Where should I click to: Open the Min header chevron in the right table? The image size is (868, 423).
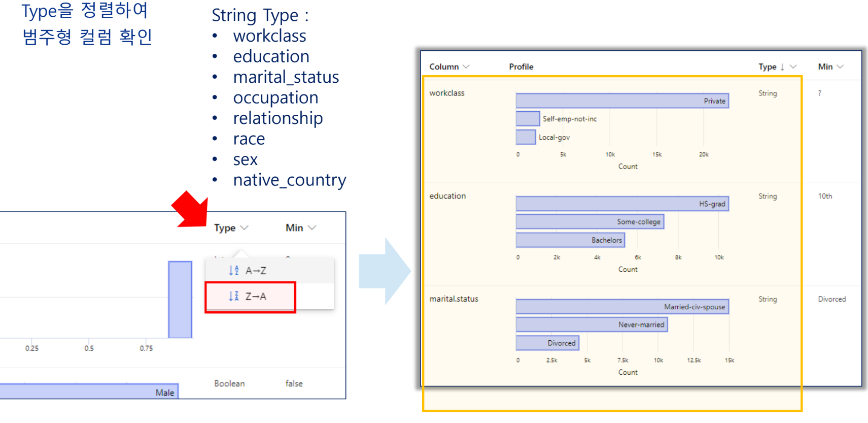(x=840, y=67)
